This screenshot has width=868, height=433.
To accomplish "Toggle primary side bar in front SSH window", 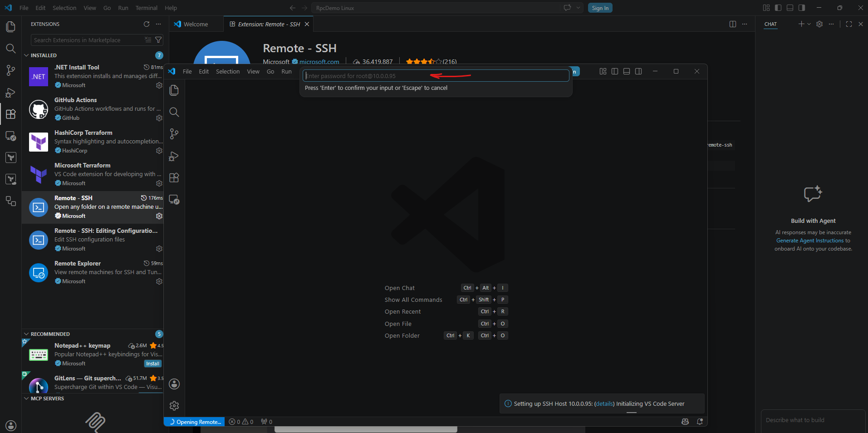I will tap(615, 71).
